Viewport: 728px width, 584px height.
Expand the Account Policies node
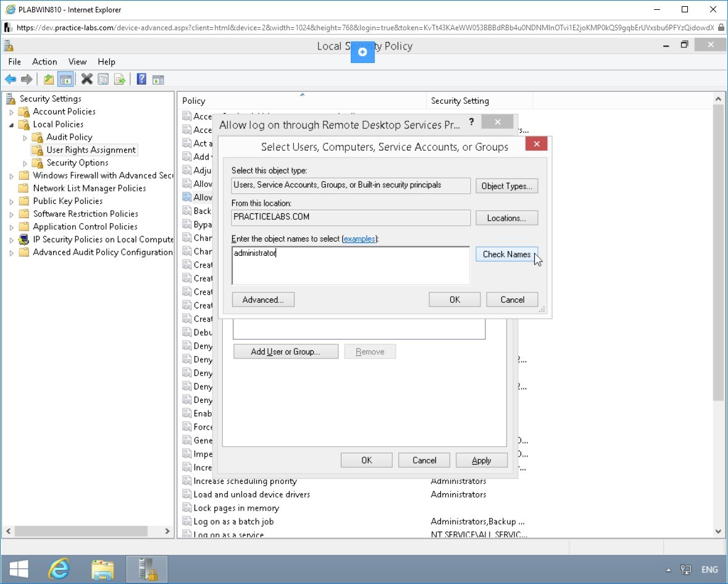click(12, 112)
